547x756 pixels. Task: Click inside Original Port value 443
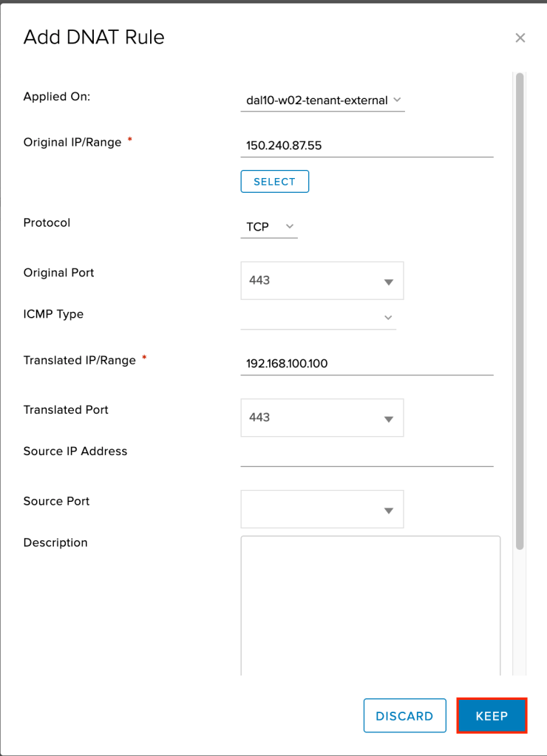coord(307,281)
